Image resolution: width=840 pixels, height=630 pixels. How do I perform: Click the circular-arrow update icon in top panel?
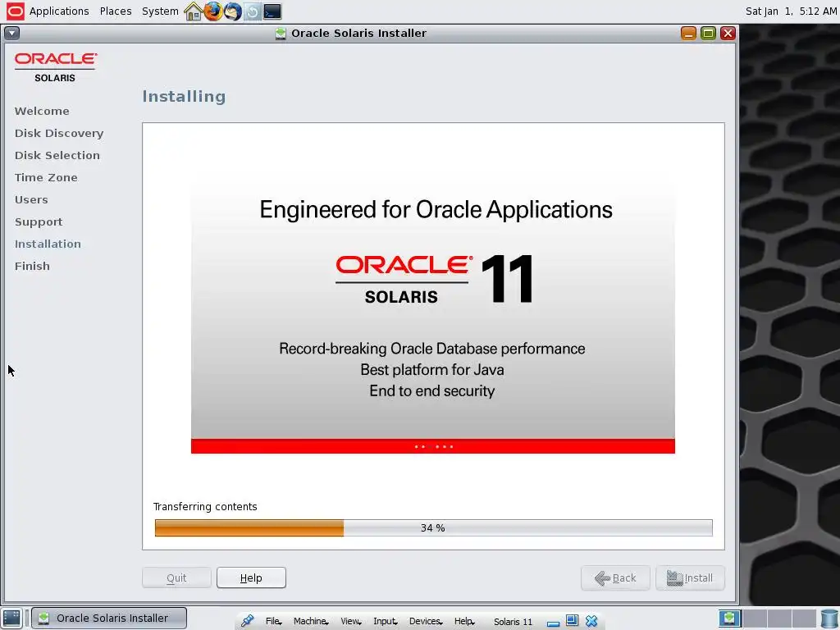[x=253, y=11]
